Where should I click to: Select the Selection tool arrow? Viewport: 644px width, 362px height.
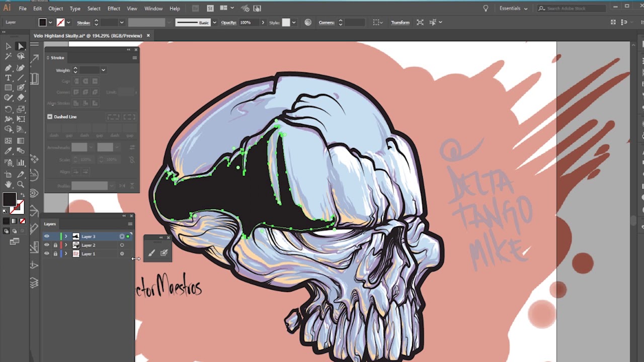tap(9, 46)
